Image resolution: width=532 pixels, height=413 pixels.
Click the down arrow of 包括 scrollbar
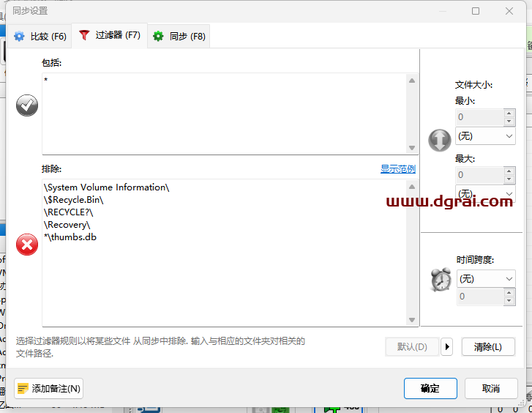[412, 148]
